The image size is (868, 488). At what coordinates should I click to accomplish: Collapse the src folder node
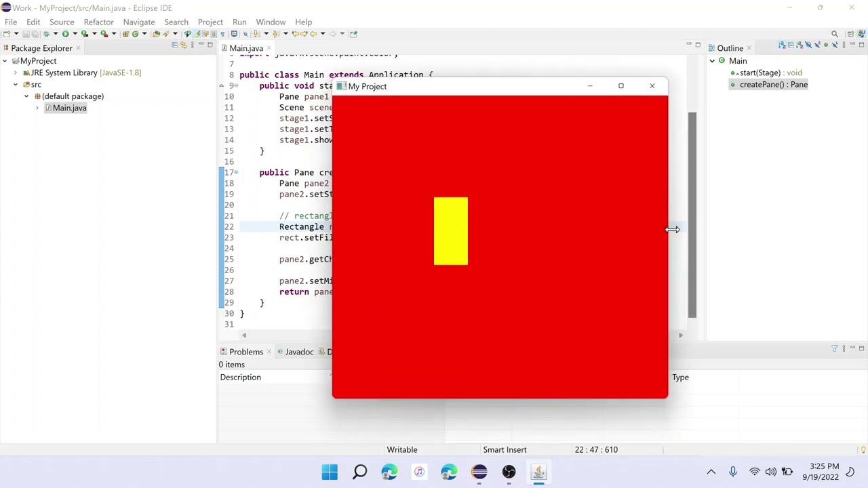click(16, 85)
